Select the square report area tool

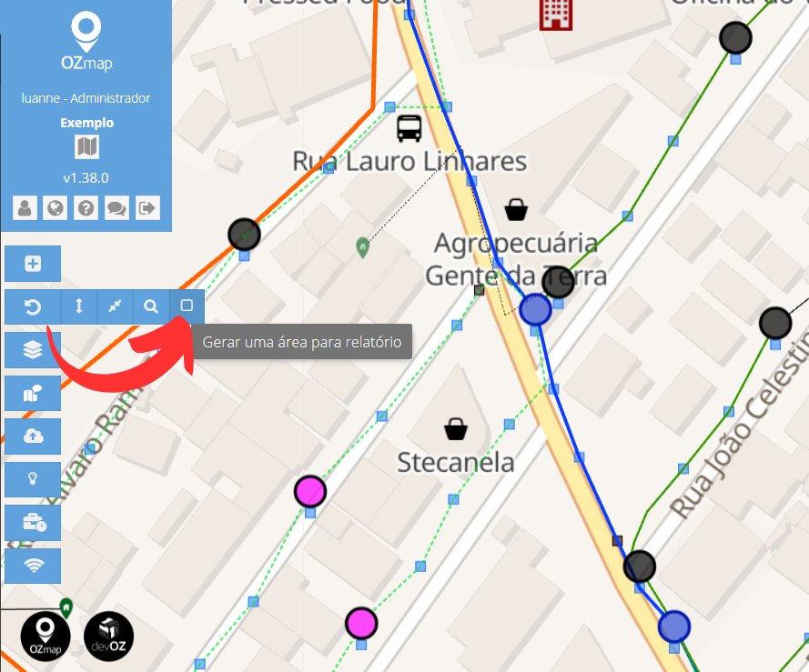(187, 306)
